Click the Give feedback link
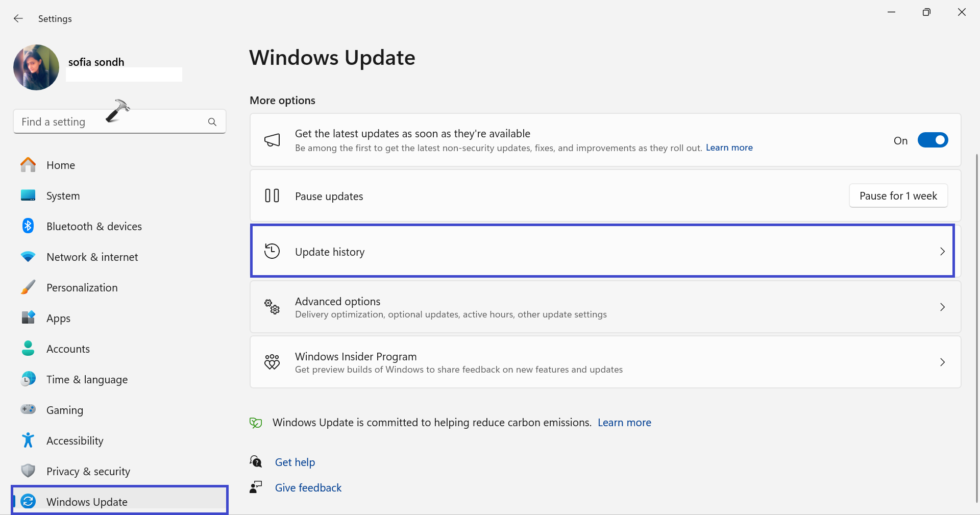The image size is (980, 515). point(308,488)
